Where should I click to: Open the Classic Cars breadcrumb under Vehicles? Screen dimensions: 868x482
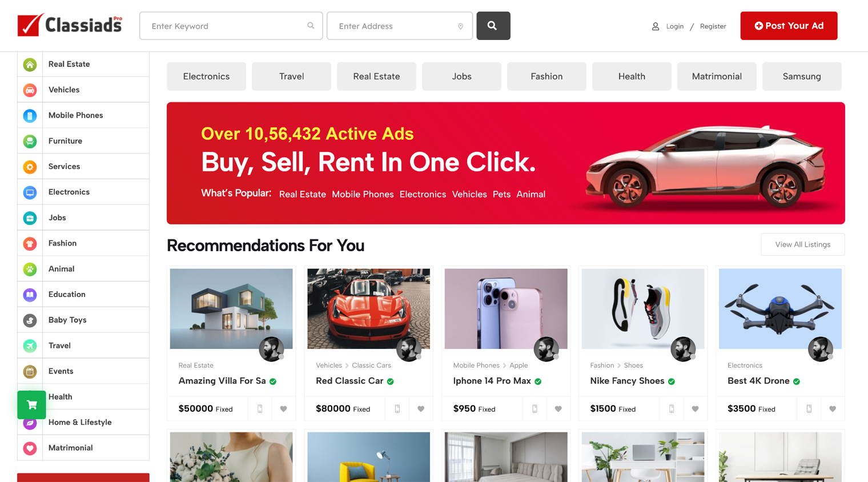371,365
